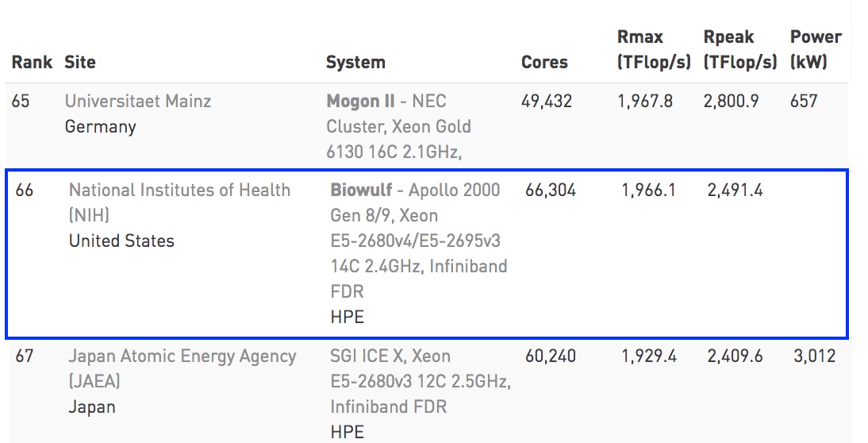868x443 pixels.
Task: Select the System column header
Action: point(355,62)
